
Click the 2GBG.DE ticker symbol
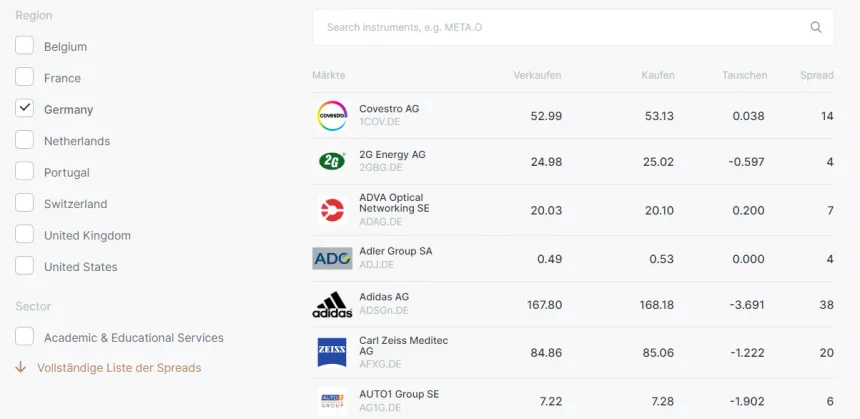pos(381,167)
